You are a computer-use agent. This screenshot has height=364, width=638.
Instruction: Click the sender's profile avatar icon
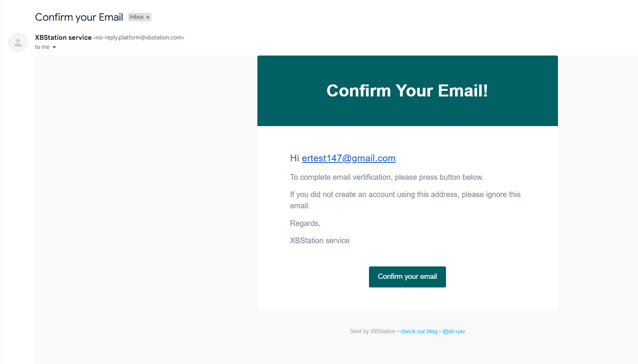click(18, 42)
